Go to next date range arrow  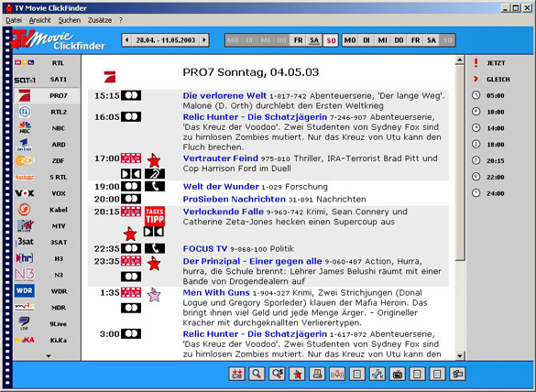pyautogui.click(x=204, y=40)
